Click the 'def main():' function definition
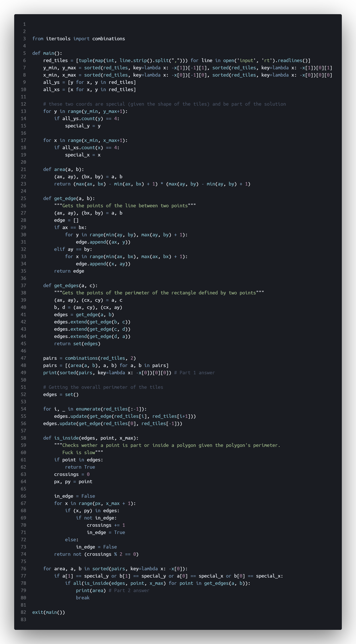 [47, 53]
